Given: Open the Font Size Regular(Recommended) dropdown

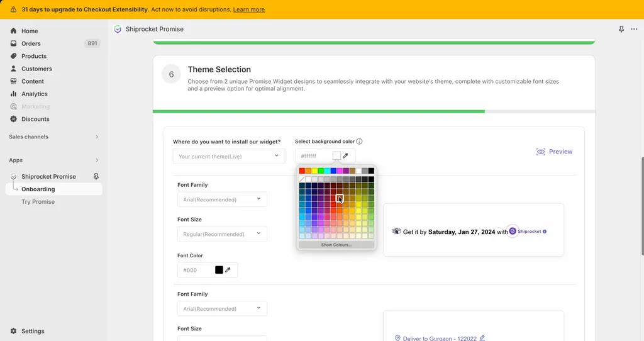Looking at the screenshot, I should tap(222, 234).
